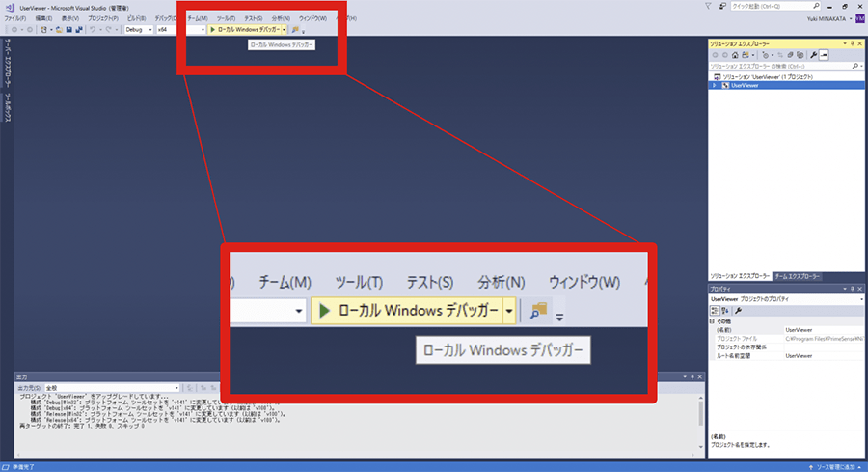
Task: Click the Navigate Backward toolbar icon
Action: pyautogui.click(x=14, y=29)
